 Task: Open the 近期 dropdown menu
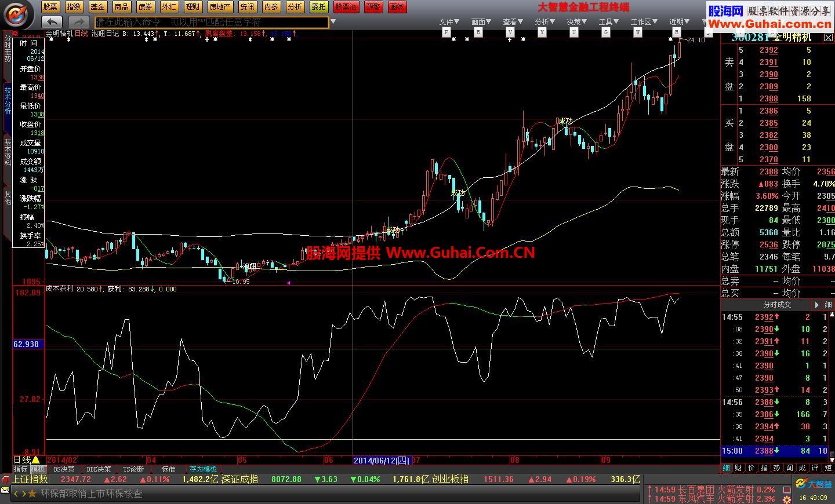[x=679, y=22]
